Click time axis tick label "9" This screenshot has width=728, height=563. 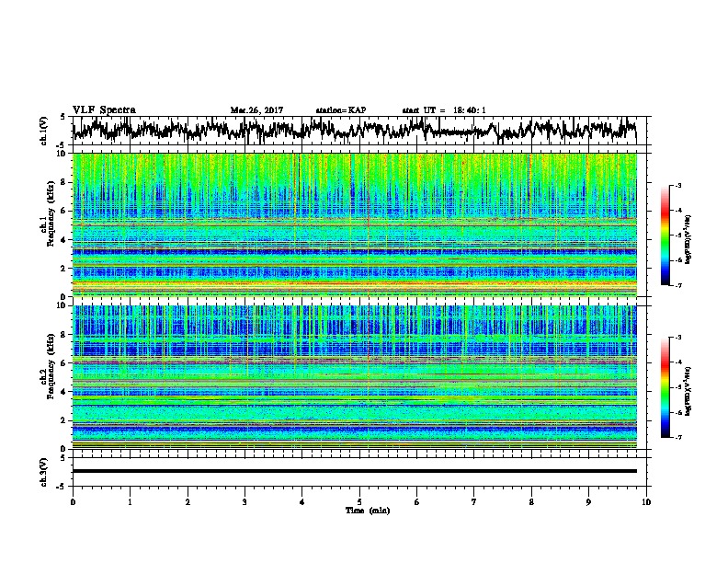click(588, 502)
